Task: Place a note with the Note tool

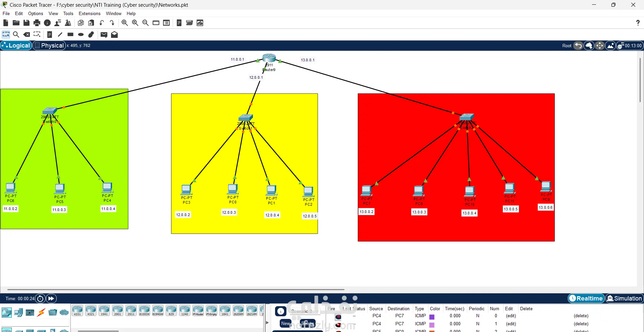Action: 50,35
